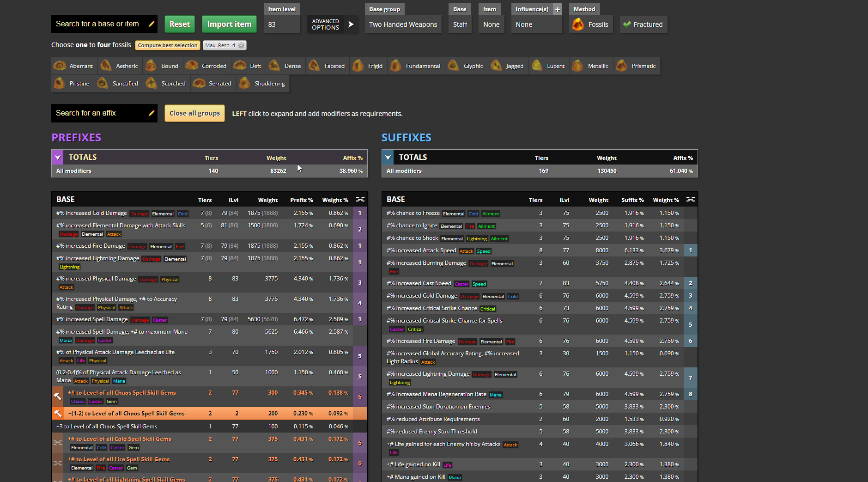Expand #% increased Critical Strike Chance for Spells
The width and height of the screenshot is (868, 482).
click(540, 324)
